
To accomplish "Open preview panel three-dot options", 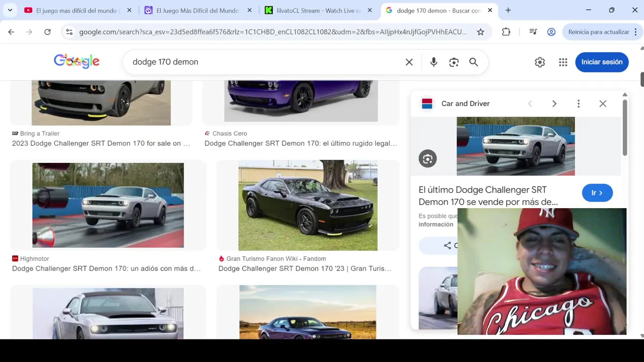I will click(x=579, y=104).
